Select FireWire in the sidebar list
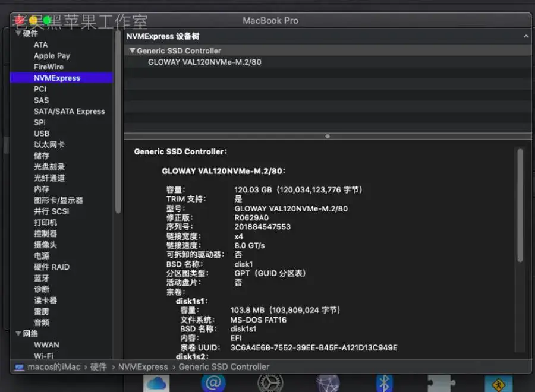535x392 pixels. [x=49, y=67]
